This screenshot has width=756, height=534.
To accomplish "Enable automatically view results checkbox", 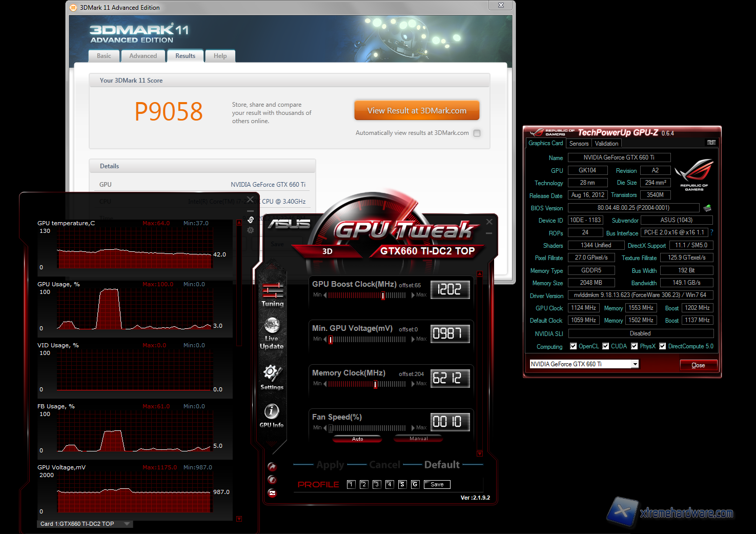I will pos(477,133).
